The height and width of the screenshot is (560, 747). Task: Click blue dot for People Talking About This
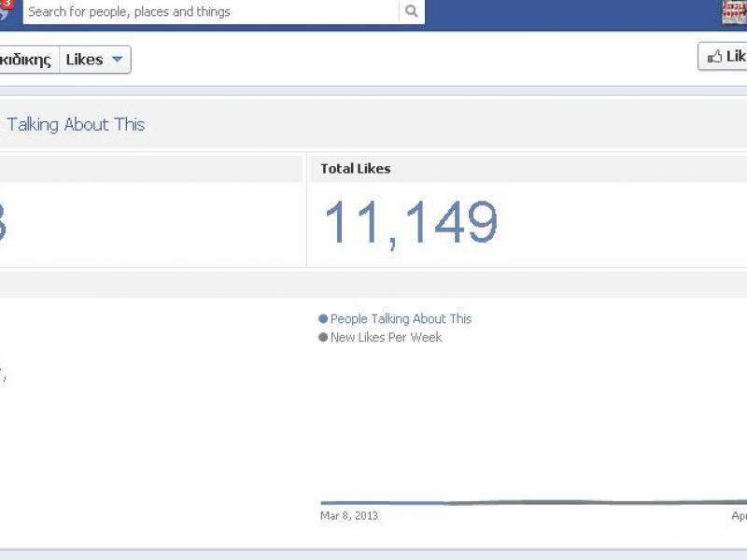[x=323, y=319]
